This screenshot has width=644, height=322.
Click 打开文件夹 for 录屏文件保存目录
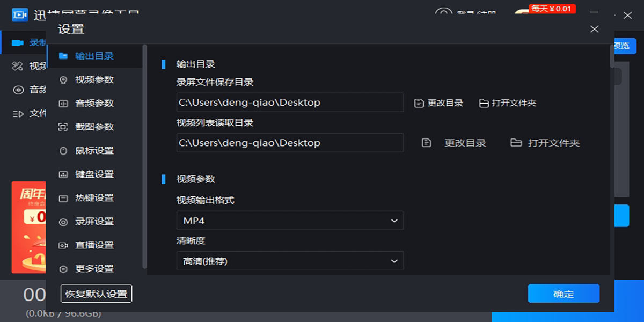(508, 103)
